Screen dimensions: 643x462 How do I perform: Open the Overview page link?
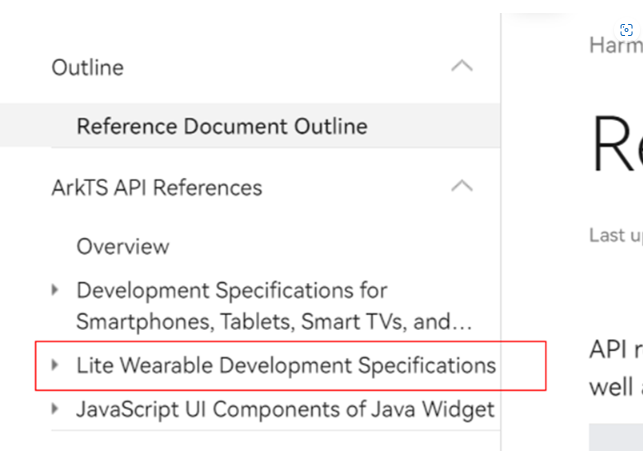click(x=123, y=246)
